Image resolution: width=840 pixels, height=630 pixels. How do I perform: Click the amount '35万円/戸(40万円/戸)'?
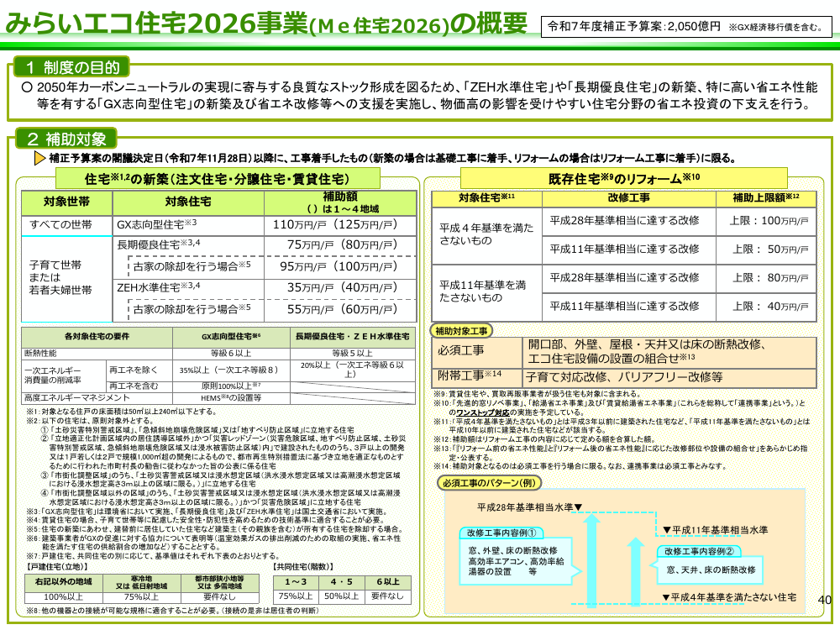pos(343,287)
